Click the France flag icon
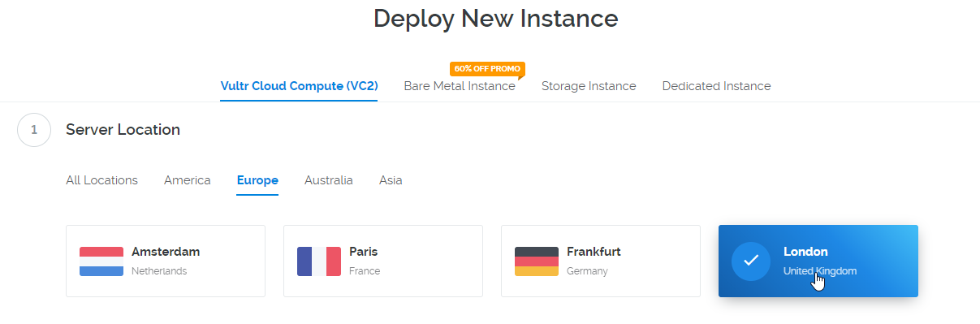This screenshot has height=324, width=980. click(319, 261)
